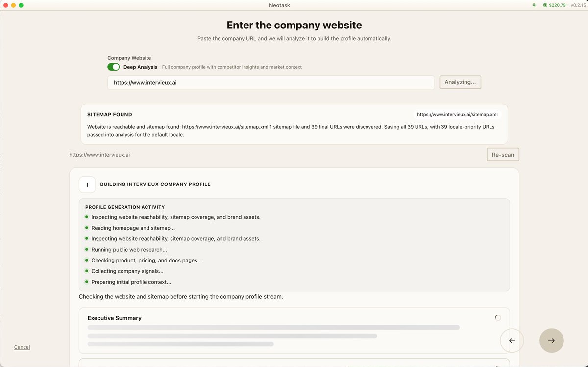Click the "I" company logo tile
Viewport: 588px width, 367px height.
pos(87,184)
